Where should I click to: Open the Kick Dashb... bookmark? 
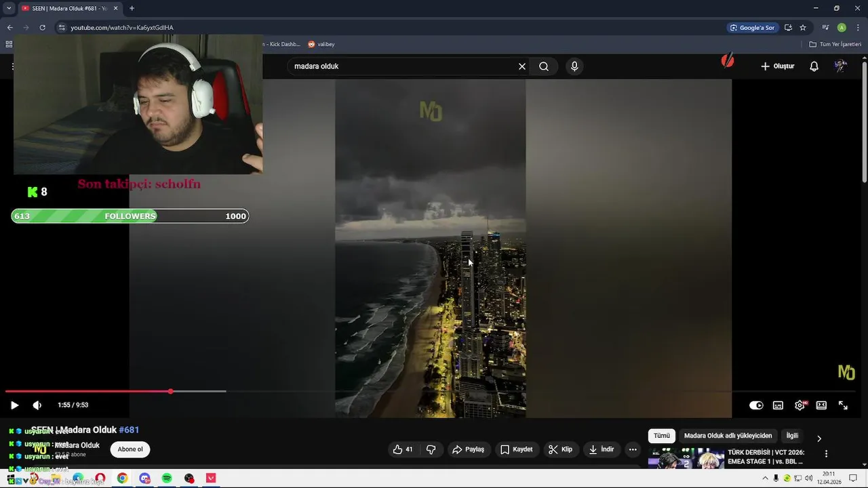point(283,44)
